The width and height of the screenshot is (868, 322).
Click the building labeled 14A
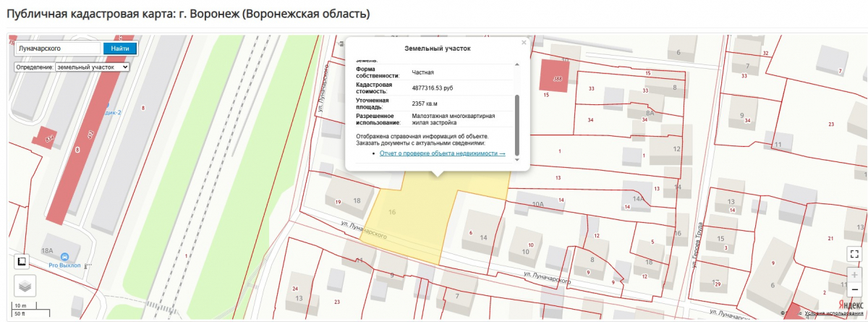click(638, 198)
